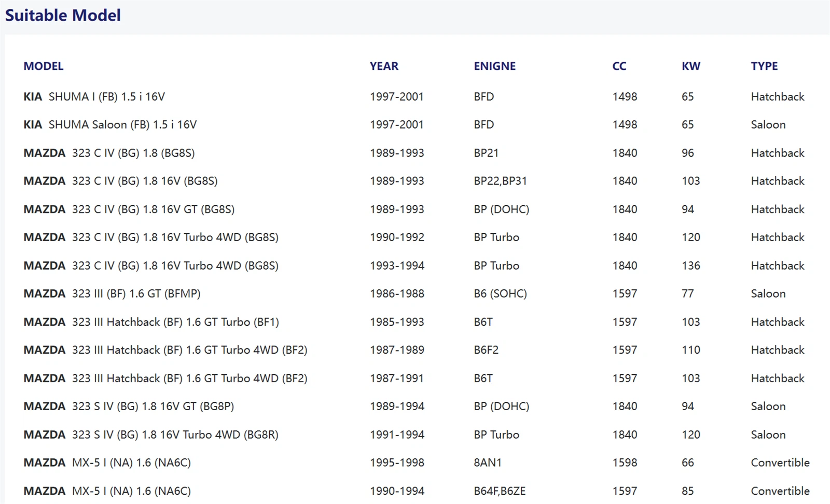Click engine code 8AN1
The image size is (830, 504).
coord(488,463)
